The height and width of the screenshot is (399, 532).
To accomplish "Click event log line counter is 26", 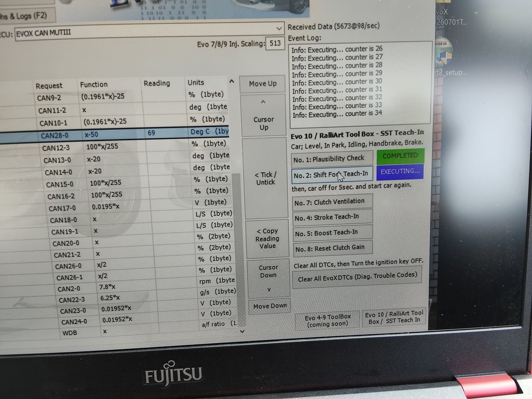I will pyautogui.click(x=337, y=49).
